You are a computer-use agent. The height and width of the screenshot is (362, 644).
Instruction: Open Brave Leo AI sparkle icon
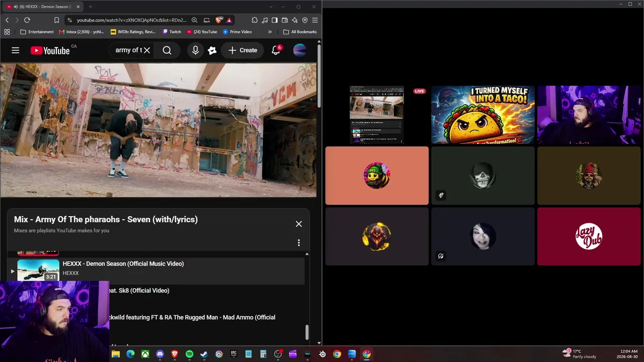pyautogui.click(x=295, y=20)
